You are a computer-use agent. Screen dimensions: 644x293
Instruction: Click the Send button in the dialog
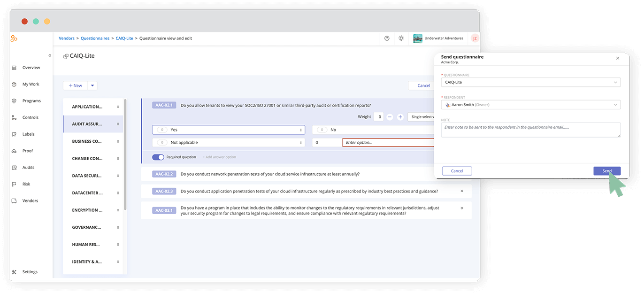606,170
